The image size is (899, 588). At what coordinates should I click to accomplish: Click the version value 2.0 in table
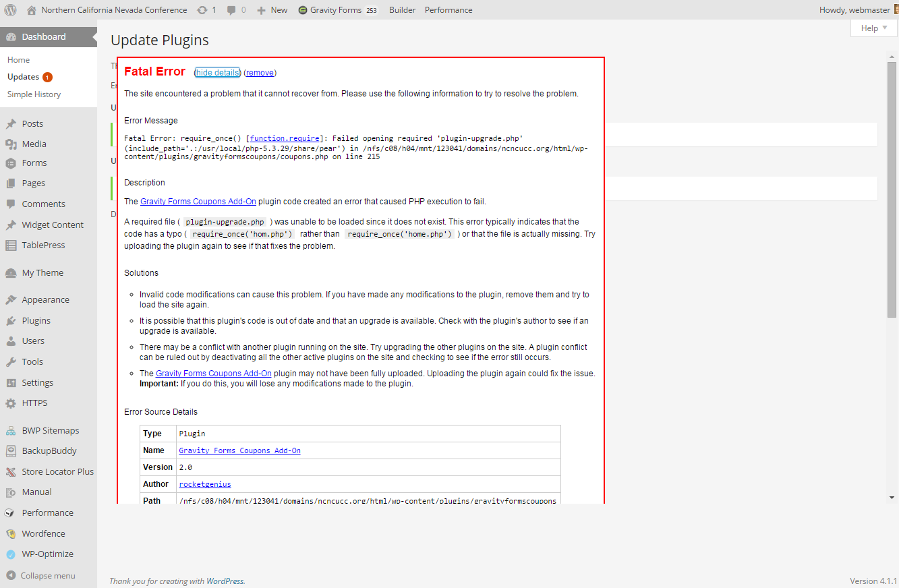[x=185, y=467]
